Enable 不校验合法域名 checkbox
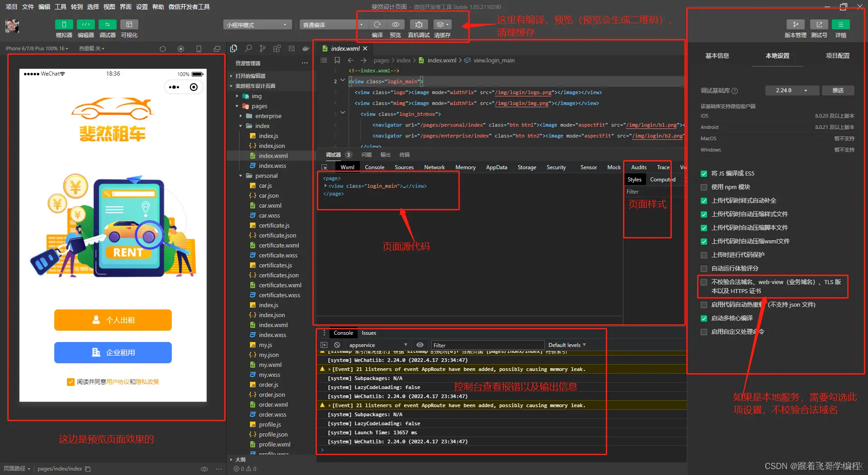Viewport: 868px width, 475px height. point(704,282)
